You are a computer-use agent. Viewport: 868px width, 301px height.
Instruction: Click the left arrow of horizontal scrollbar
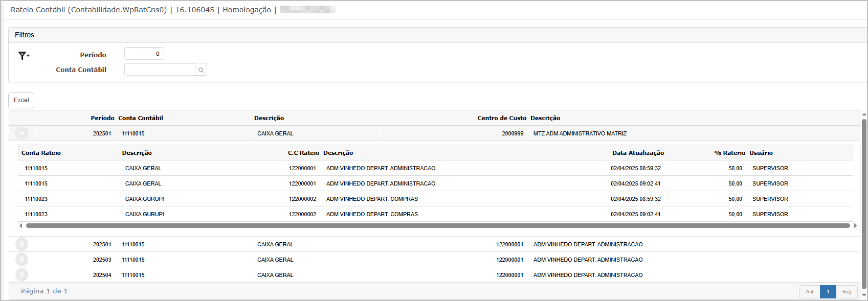pyautogui.click(x=20, y=225)
